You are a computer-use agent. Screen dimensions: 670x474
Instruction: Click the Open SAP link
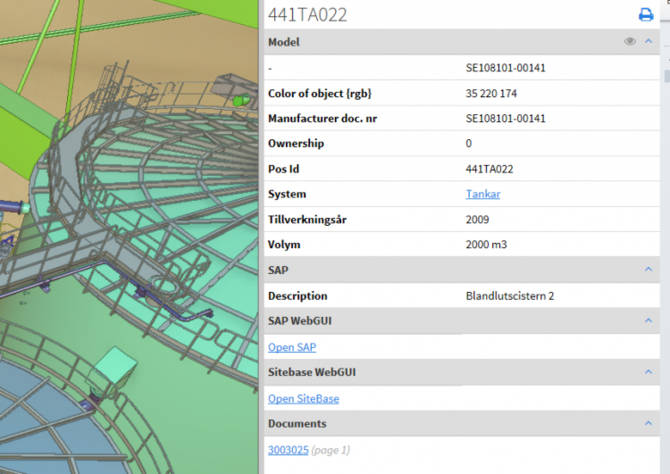(x=292, y=347)
